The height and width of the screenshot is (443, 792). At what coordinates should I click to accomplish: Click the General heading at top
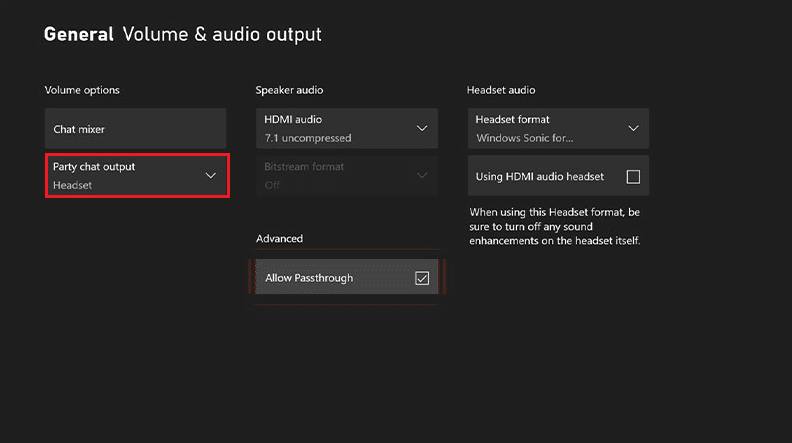[78, 35]
